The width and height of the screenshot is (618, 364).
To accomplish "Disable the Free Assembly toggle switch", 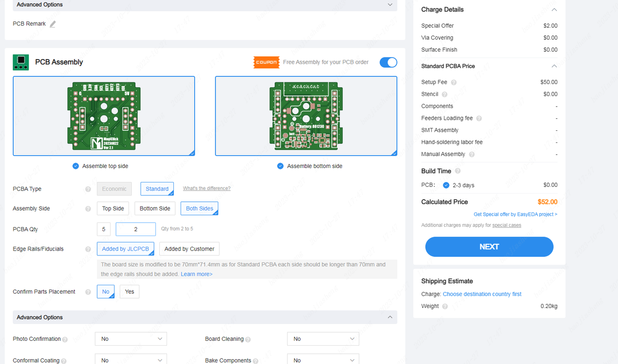I will [388, 62].
